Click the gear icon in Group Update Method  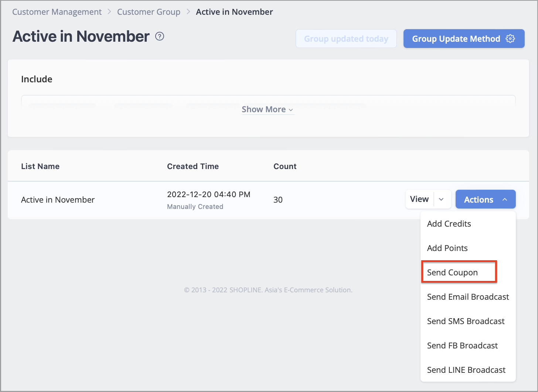tap(510, 39)
